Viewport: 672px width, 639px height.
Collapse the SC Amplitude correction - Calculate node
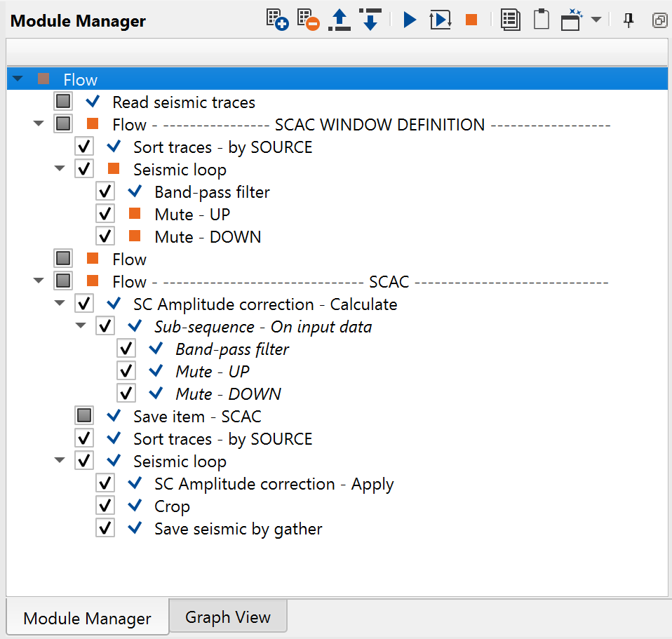[x=60, y=304]
